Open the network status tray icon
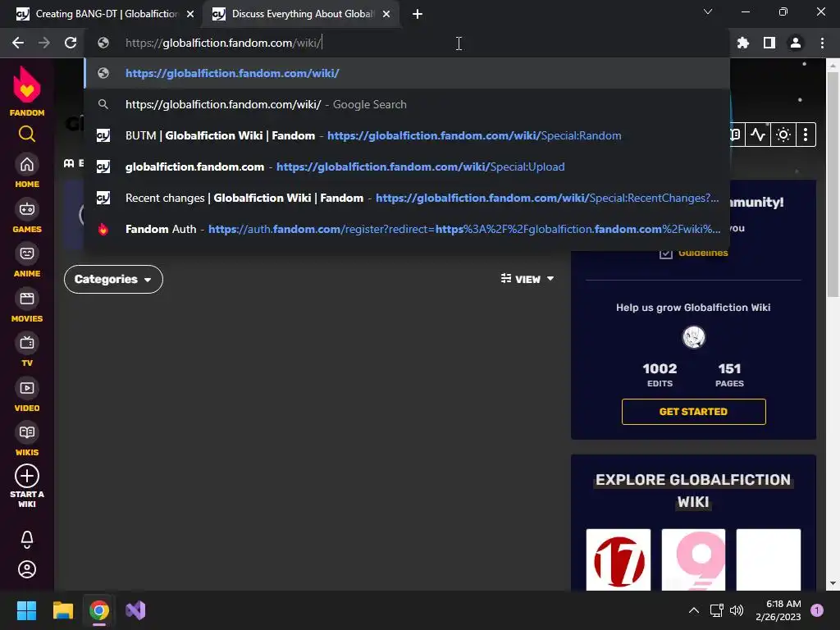The width and height of the screenshot is (840, 630). pos(716,610)
